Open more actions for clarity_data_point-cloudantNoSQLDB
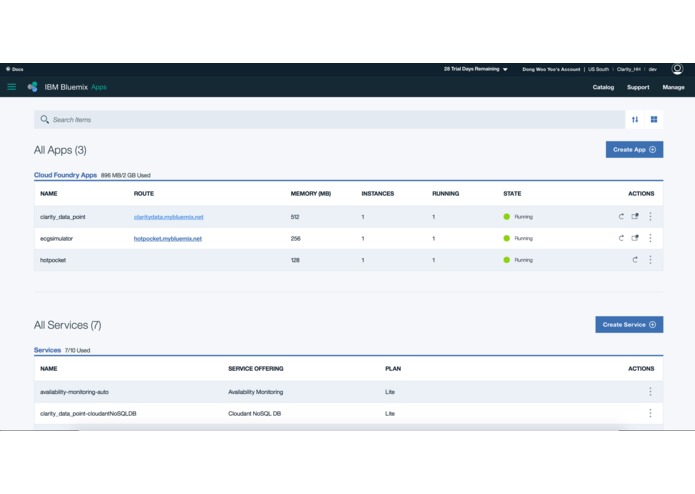The image size is (695, 494). coord(650,413)
